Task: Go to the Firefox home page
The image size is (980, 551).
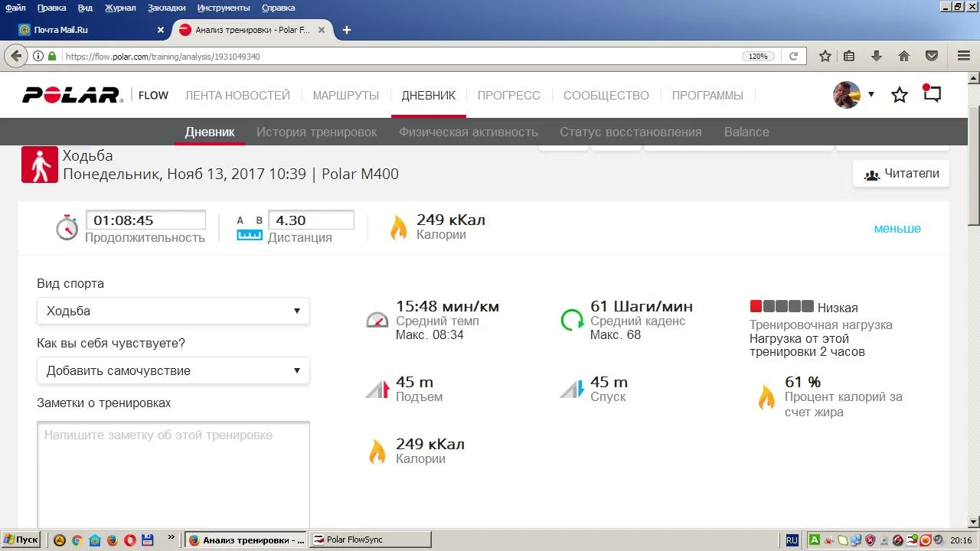Action: tap(904, 56)
